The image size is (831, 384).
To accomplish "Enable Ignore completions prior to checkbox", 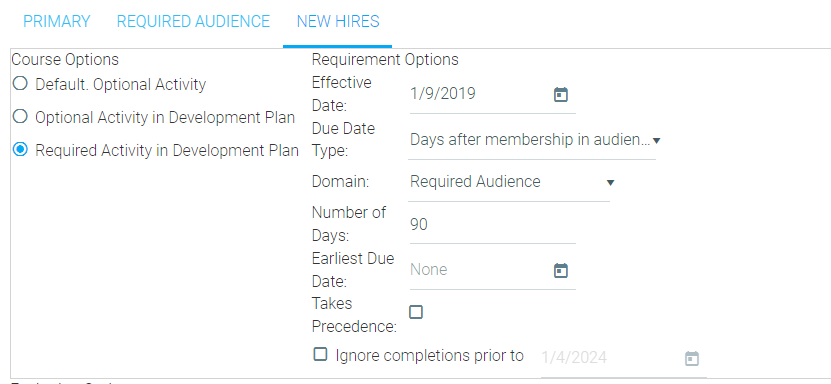I will (320, 354).
